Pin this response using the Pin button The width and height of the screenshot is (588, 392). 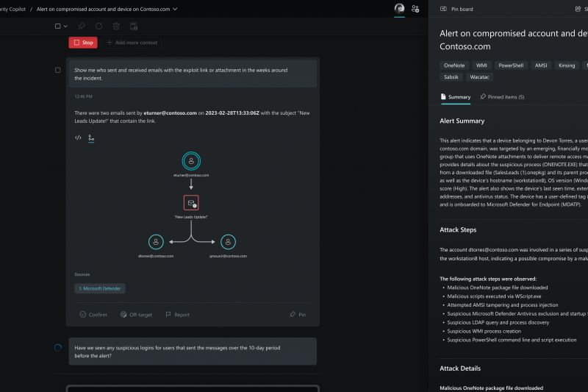pyautogui.click(x=298, y=315)
